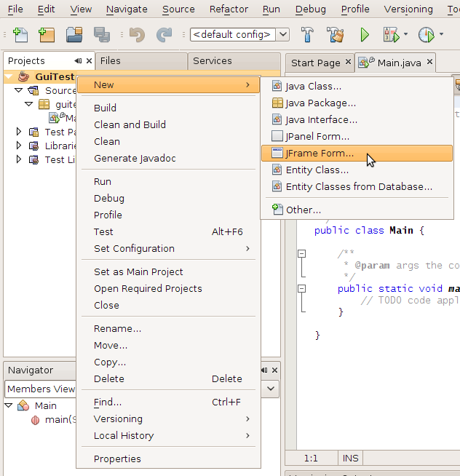This screenshot has width=460, height=476.
Task: Open the Source menu in menu bar
Action: point(178,9)
